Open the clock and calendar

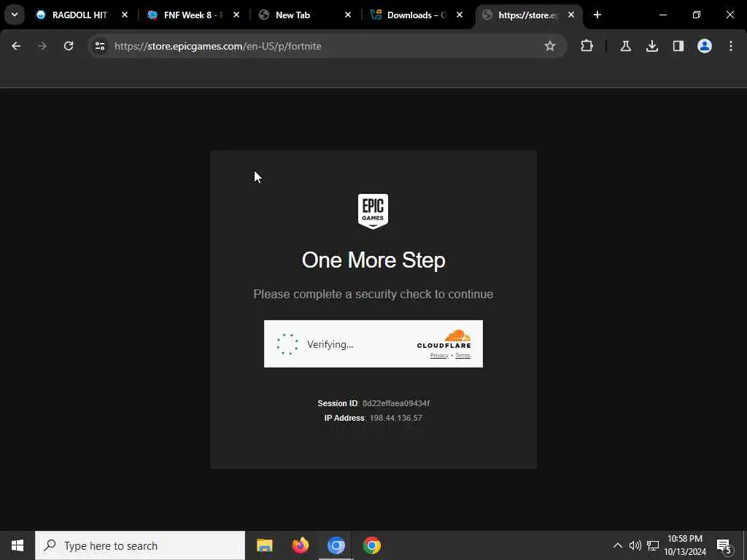[x=685, y=545]
